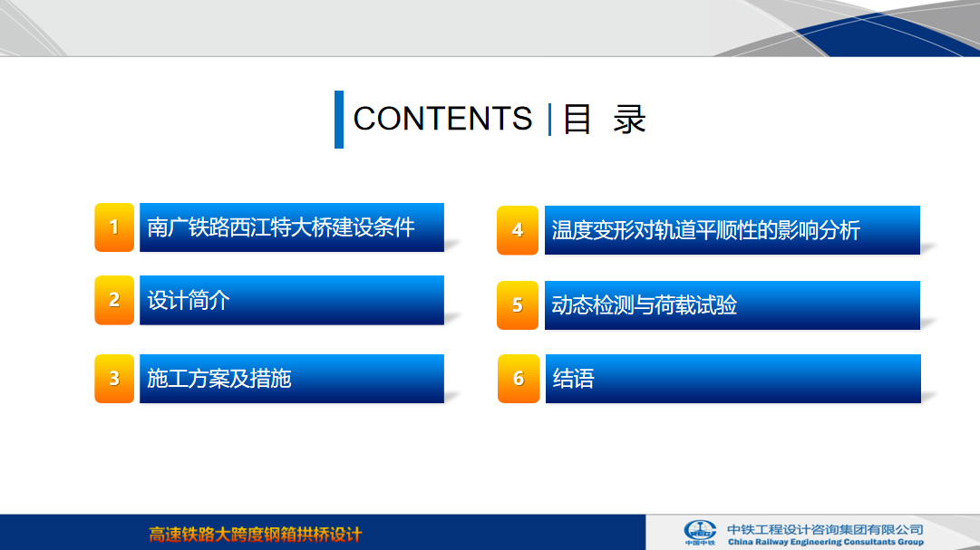Select the orange number 6 badge
Image resolution: width=980 pixels, height=550 pixels.
(518, 378)
